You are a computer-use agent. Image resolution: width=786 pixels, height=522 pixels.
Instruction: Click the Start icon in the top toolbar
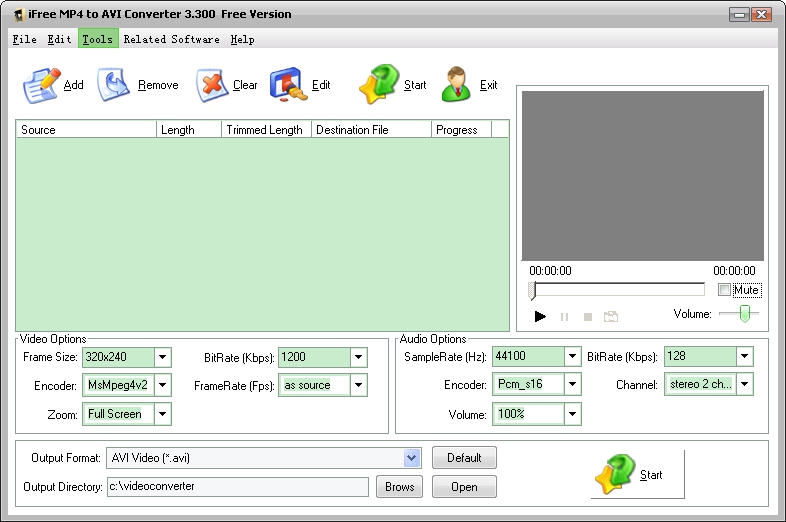click(x=379, y=85)
